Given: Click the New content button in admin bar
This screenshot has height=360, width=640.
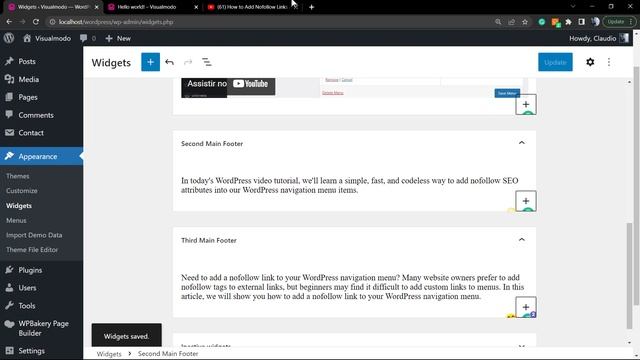Looking at the screenshot, I should click(x=118, y=38).
